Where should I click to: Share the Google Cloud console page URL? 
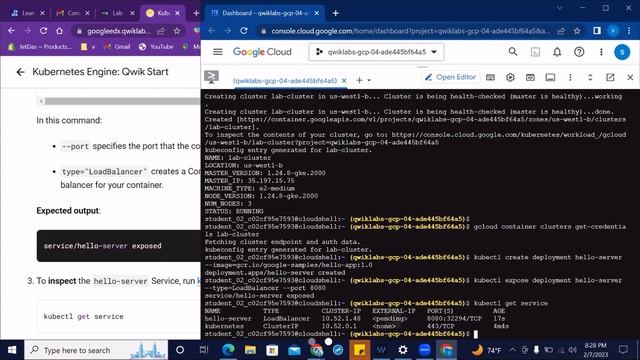tap(561, 31)
